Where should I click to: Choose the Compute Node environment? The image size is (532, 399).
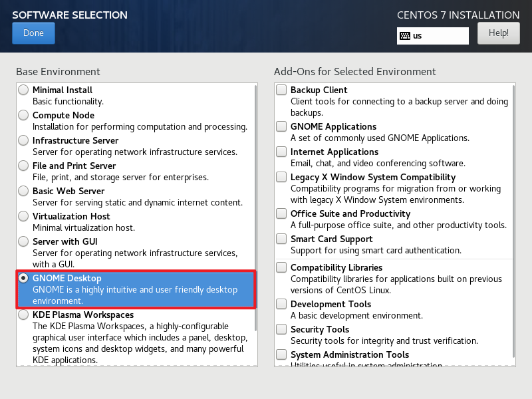pyautogui.click(x=23, y=115)
